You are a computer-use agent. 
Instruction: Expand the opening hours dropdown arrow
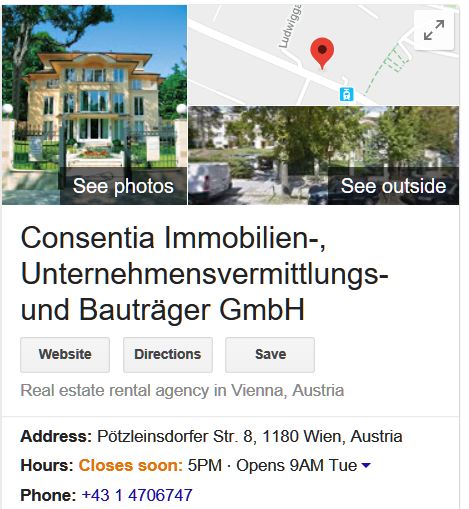[x=366, y=465]
